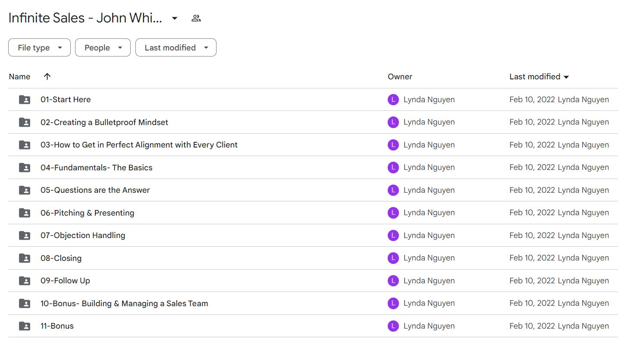Click the folder icon for 01-Start Here
This screenshot has width=618, height=364.
point(25,100)
